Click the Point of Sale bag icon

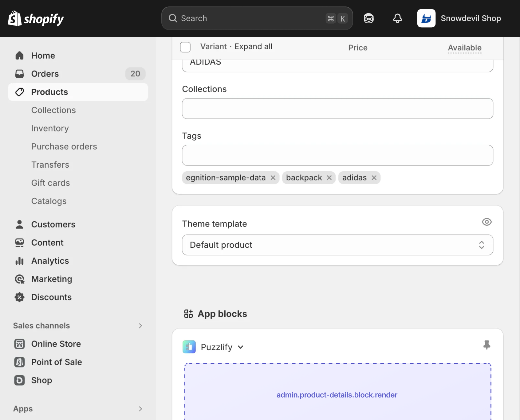pos(19,362)
